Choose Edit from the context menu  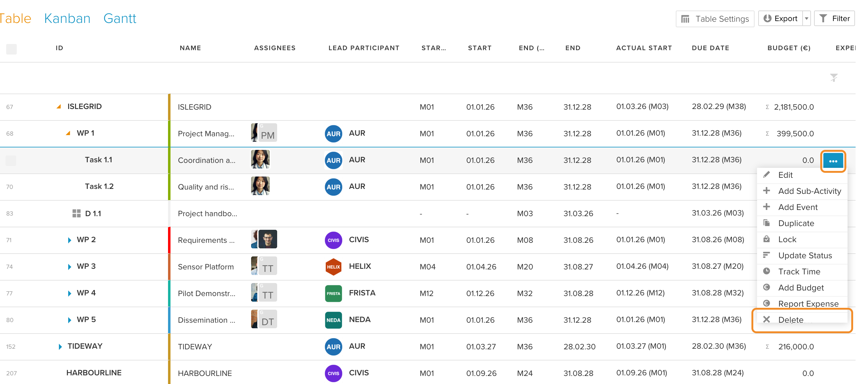coord(802,175)
